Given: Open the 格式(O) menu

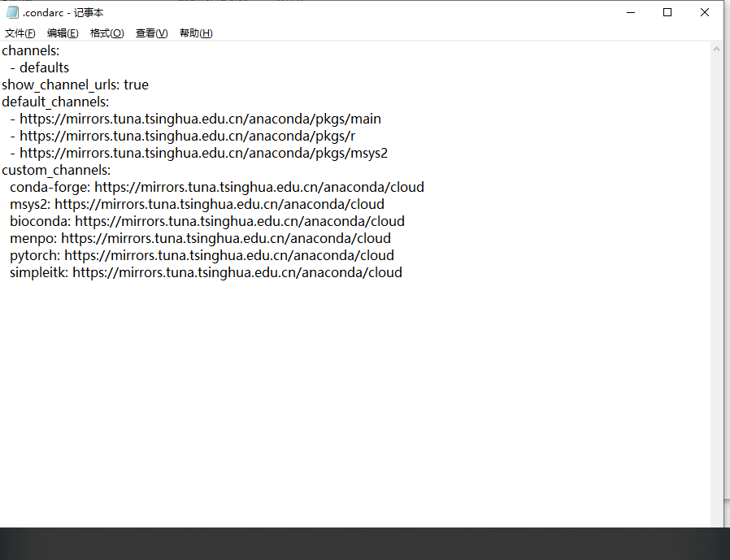Looking at the screenshot, I should (x=107, y=33).
